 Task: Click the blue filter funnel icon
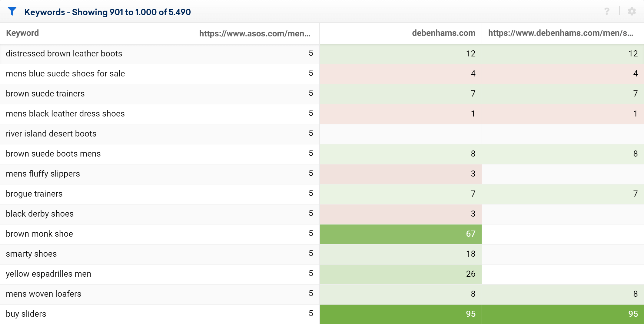[12, 12]
